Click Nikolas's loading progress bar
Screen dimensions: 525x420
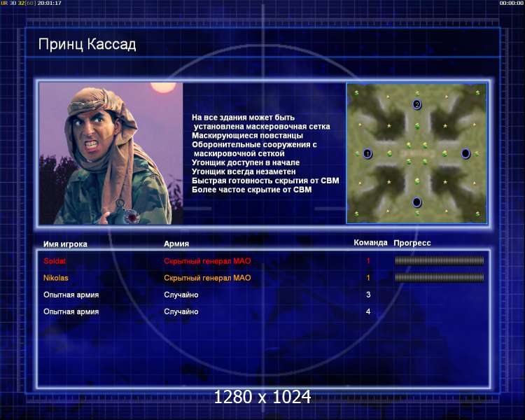click(440, 277)
